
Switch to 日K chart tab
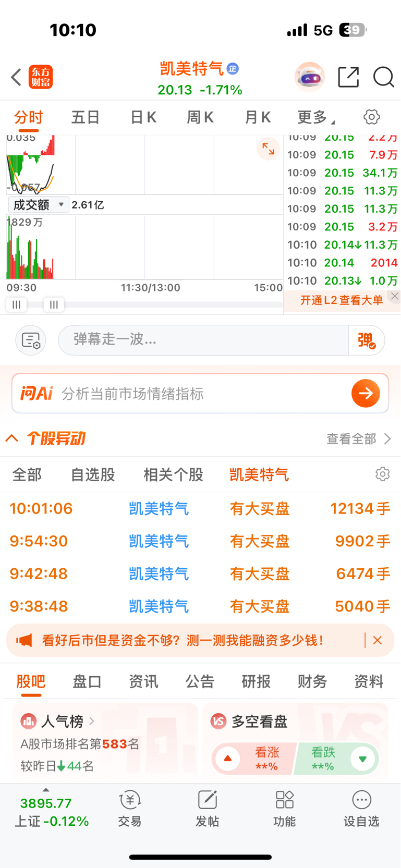143,117
